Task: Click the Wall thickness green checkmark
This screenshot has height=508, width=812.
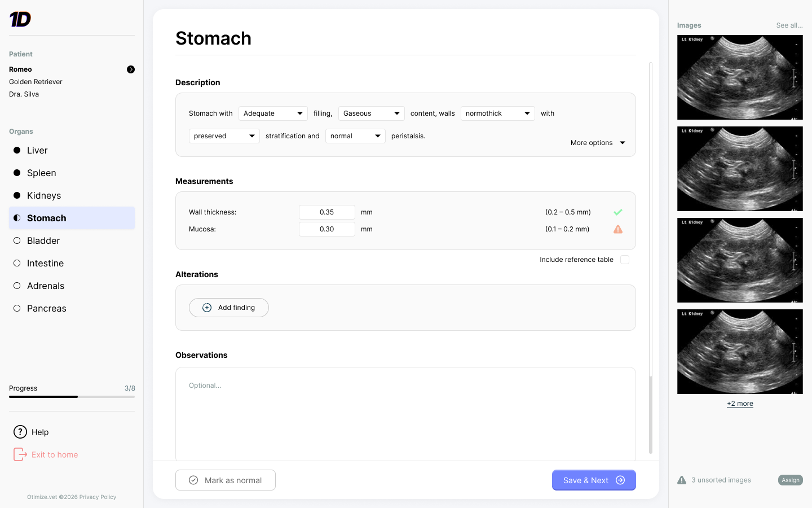Action: [x=618, y=212]
